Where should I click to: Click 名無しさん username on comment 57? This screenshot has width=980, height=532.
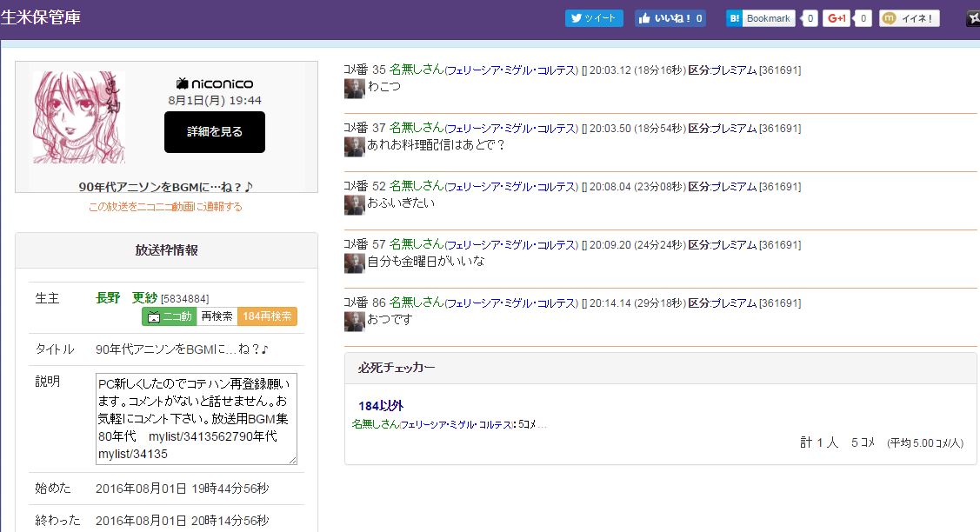pos(416,244)
